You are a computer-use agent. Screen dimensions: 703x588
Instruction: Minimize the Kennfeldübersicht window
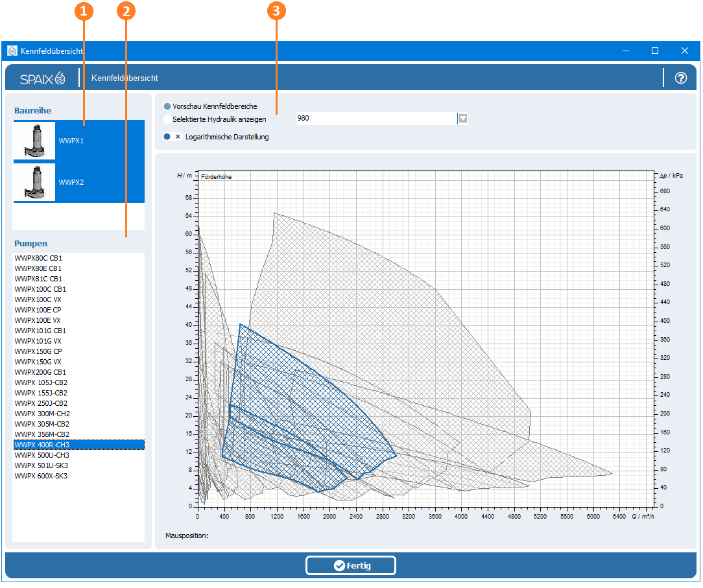[625, 51]
